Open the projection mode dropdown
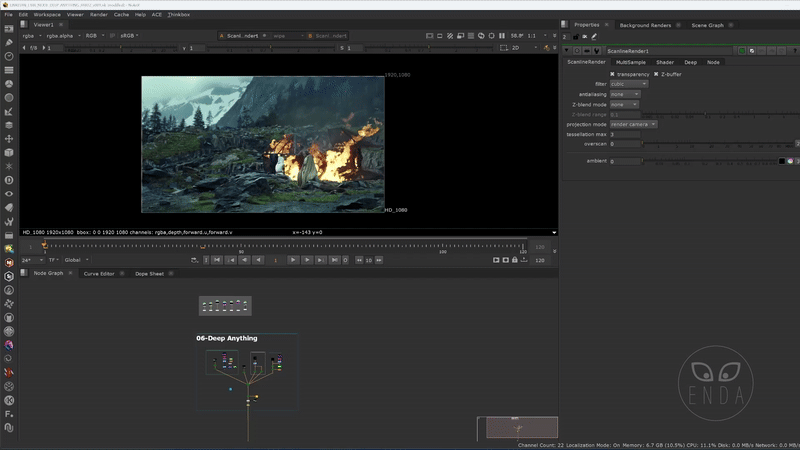The height and width of the screenshot is (450, 800). (x=633, y=124)
